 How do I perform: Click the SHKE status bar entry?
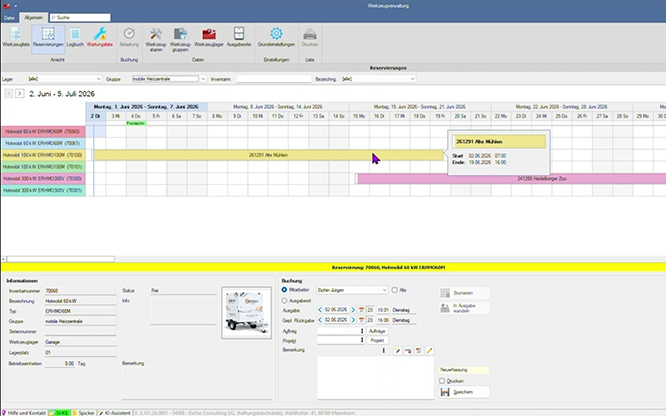pos(59,413)
